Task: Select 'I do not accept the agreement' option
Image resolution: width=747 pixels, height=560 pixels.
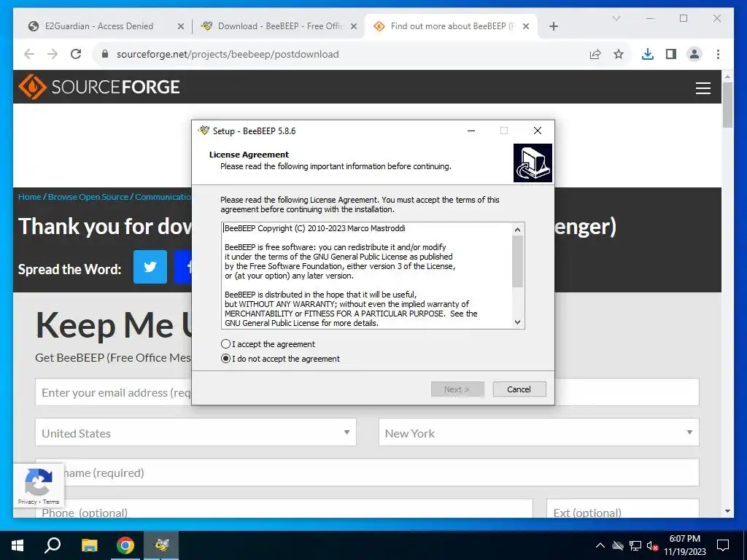Action: [226, 359]
